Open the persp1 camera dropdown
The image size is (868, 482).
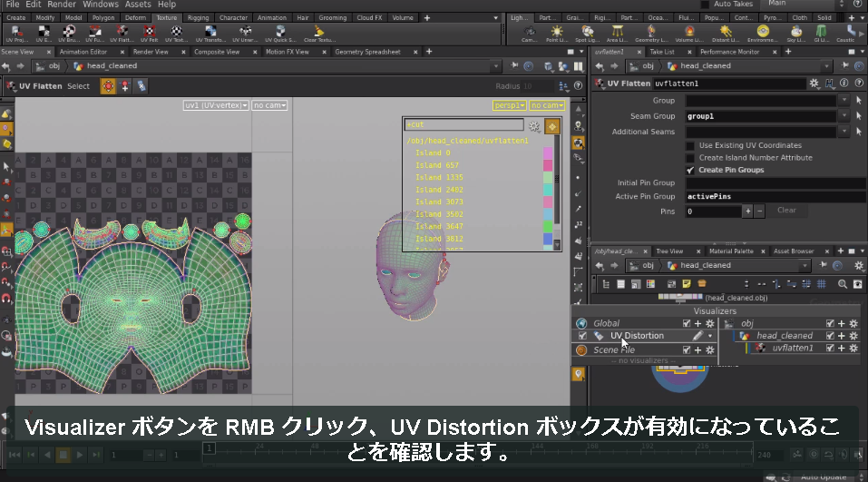(510, 105)
